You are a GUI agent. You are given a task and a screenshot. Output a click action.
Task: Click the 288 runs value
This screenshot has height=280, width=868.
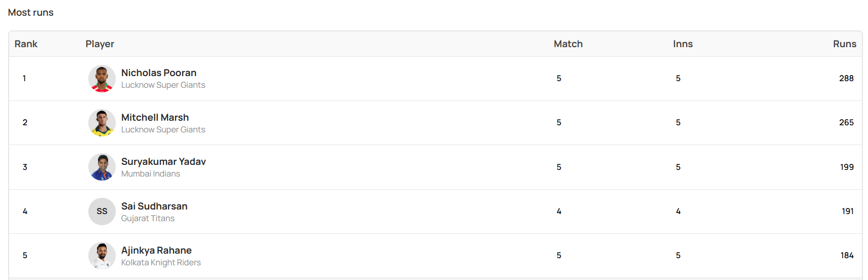point(846,79)
